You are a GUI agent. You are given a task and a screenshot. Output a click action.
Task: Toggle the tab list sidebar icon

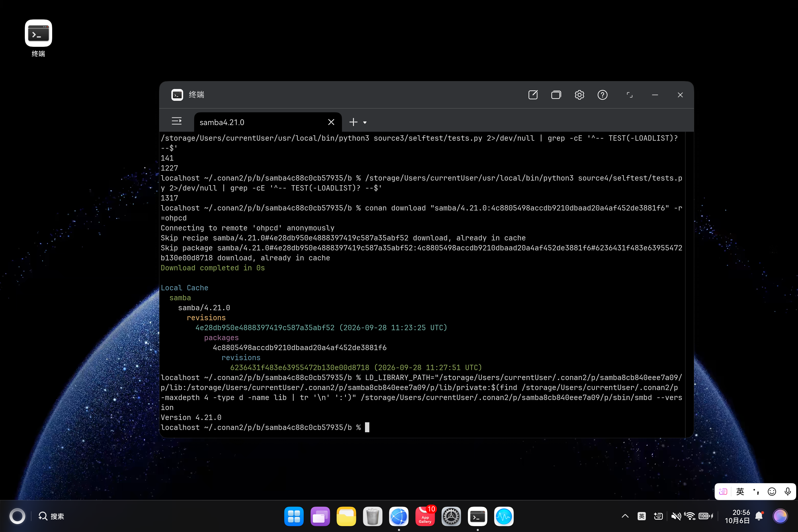pos(177,121)
